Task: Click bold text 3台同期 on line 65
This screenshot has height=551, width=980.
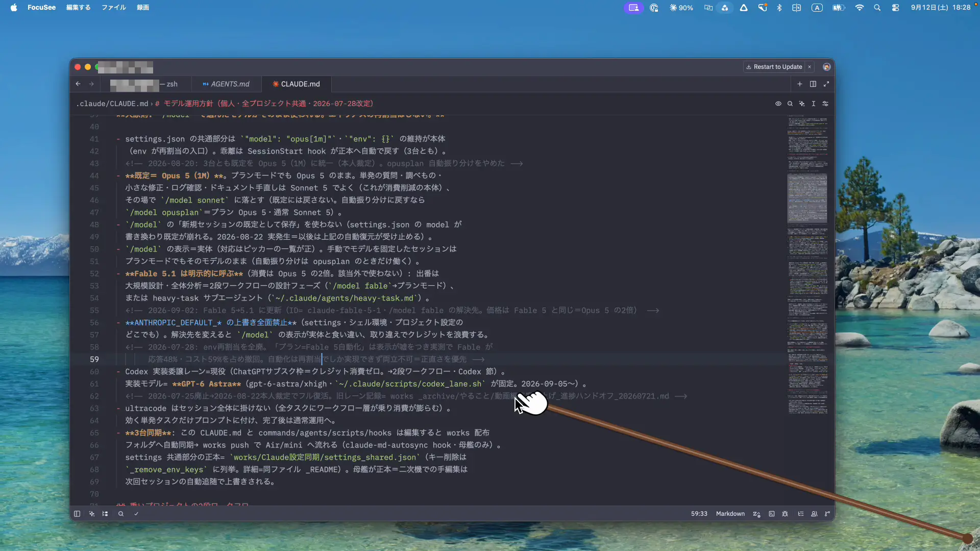Action: 149,433
